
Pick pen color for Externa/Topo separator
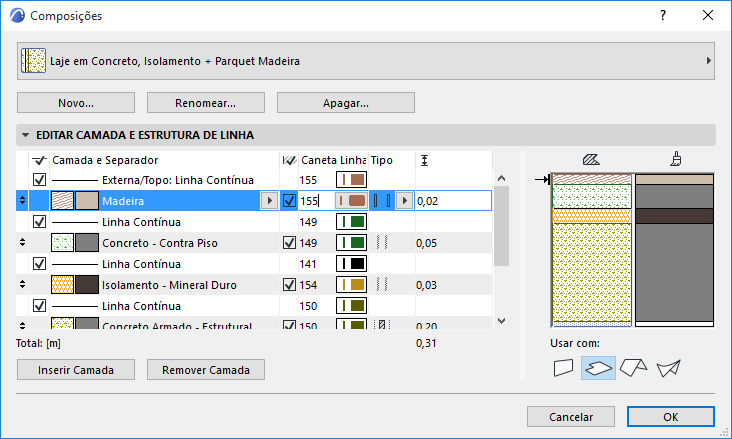pyautogui.click(x=351, y=180)
